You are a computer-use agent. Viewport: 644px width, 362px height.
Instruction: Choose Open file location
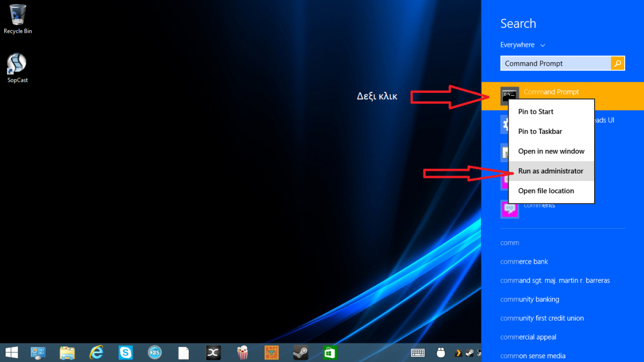551,191
